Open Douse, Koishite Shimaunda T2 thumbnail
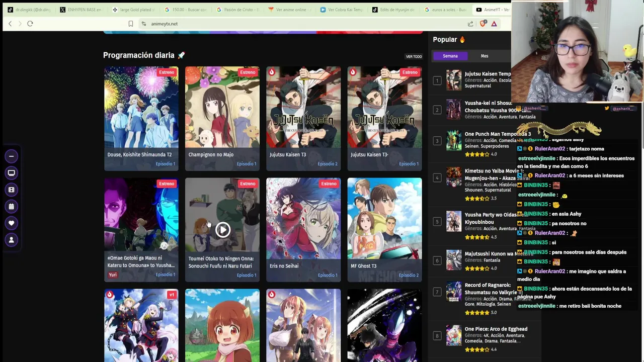644x362 pixels. point(141,107)
